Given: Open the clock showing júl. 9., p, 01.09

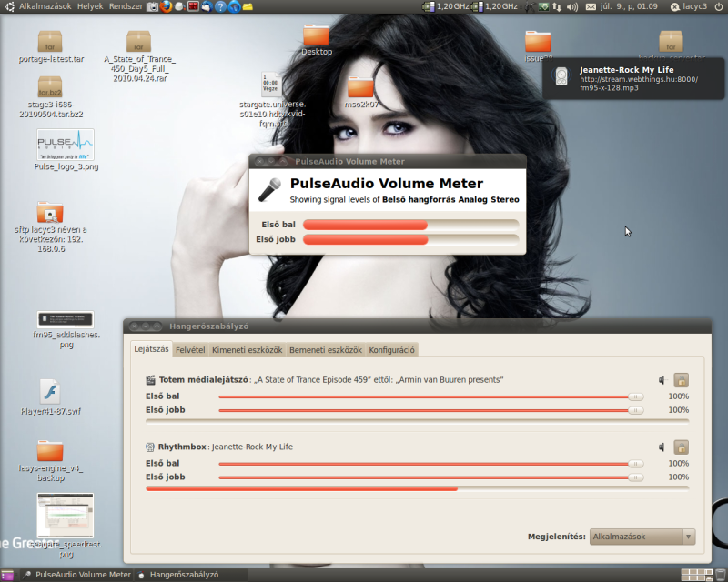Looking at the screenshot, I should click(629, 6).
